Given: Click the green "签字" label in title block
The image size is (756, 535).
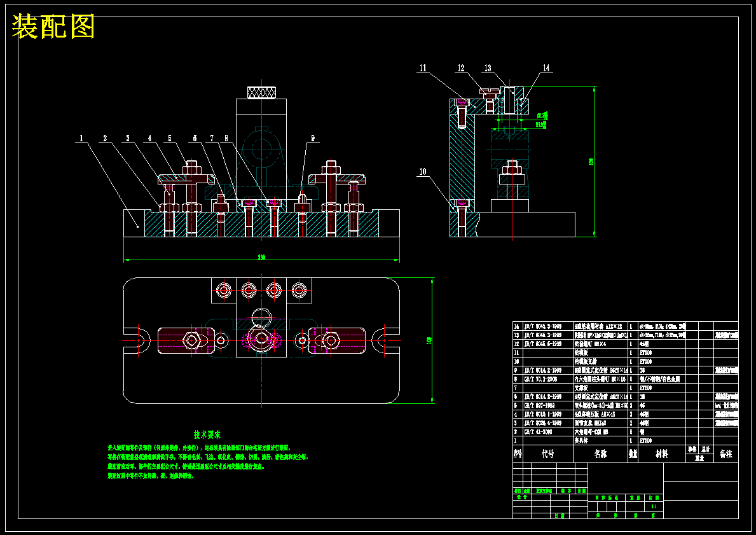Looking at the screenshot, I should click(x=565, y=490).
